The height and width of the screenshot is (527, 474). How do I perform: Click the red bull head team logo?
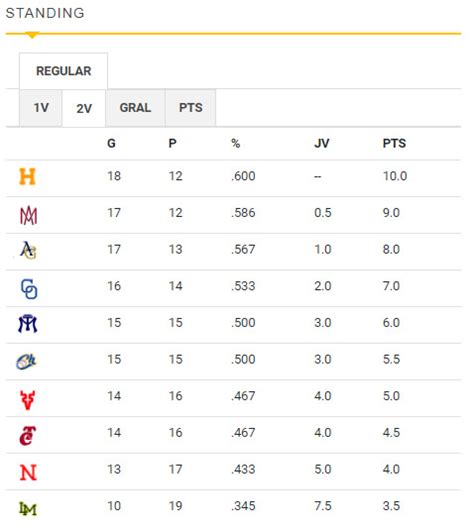point(28,400)
